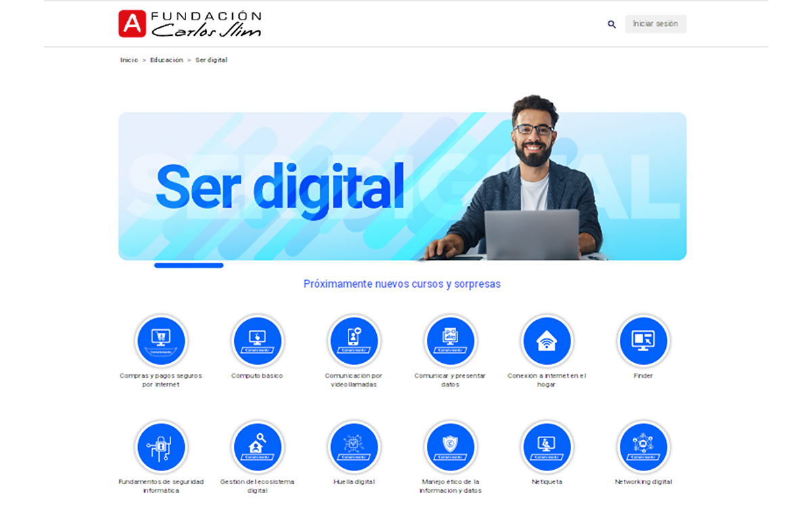Open Manejo ético de la información icon

click(450, 447)
